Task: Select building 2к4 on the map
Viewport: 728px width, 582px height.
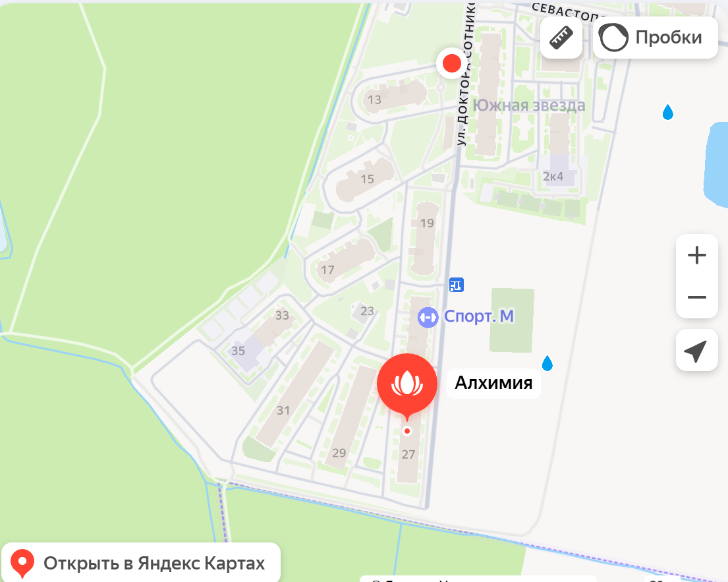Action: 553,177
